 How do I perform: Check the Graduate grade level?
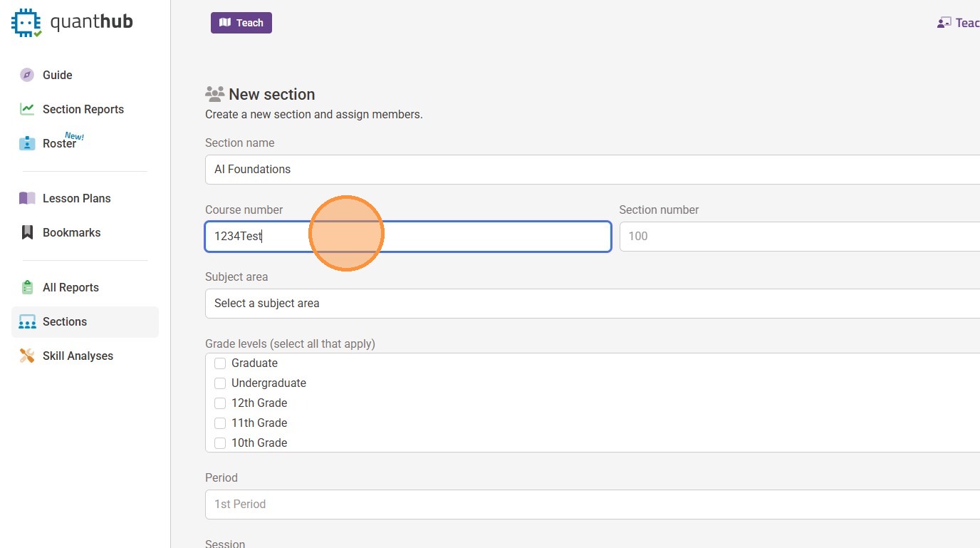[x=220, y=363]
